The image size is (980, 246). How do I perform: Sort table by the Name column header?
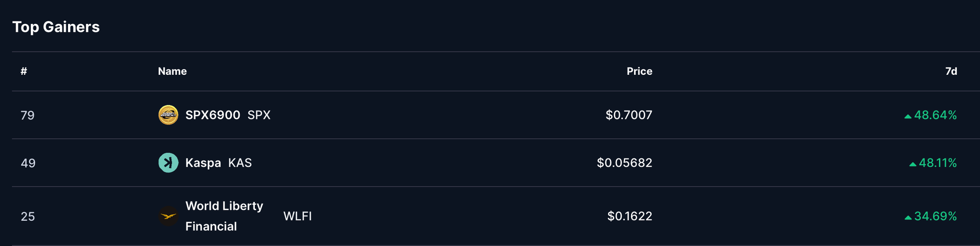[x=172, y=71]
